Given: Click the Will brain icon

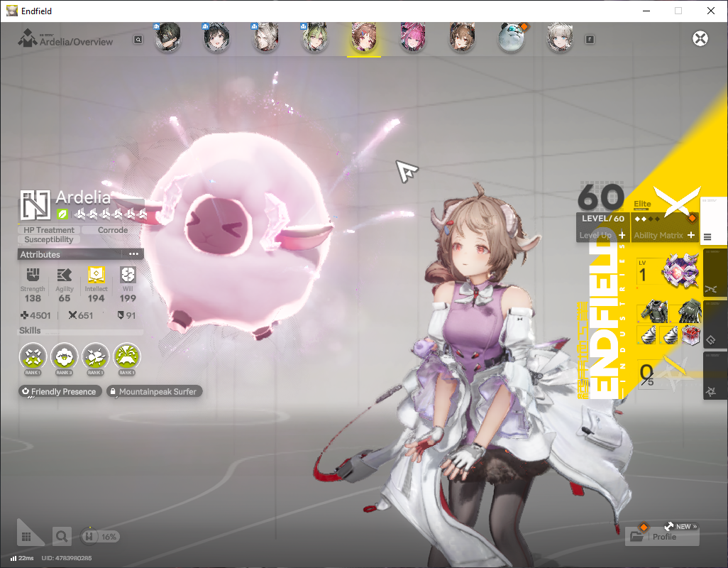Looking at the screenshot, I should [128, 275].
